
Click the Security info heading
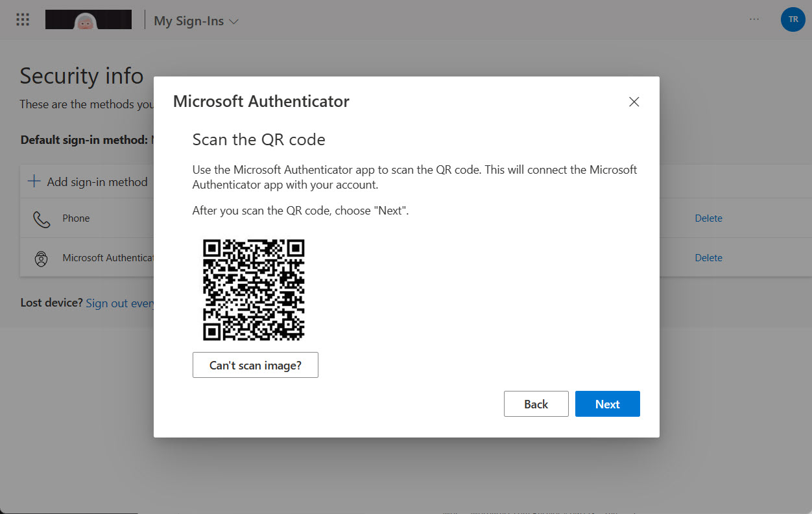81,76
